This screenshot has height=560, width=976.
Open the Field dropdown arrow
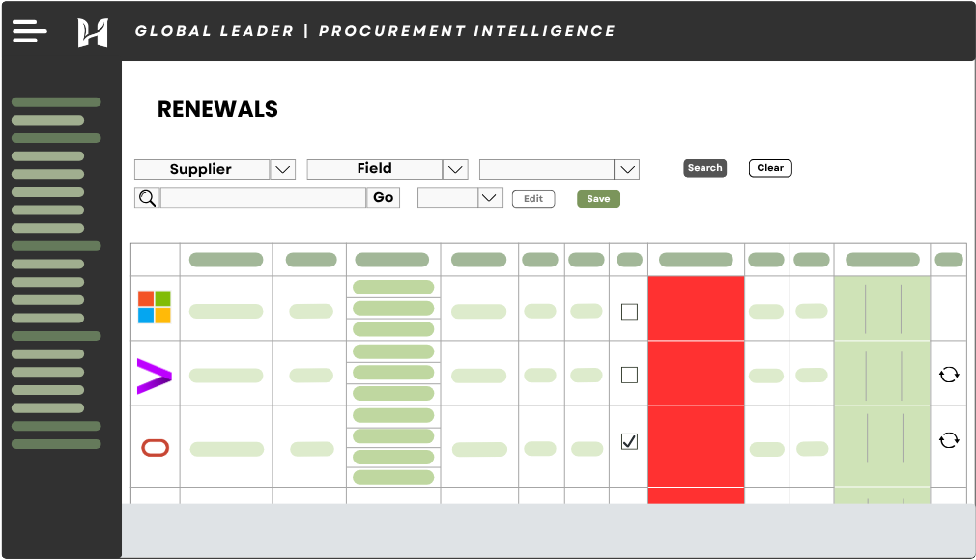(455, 170)
